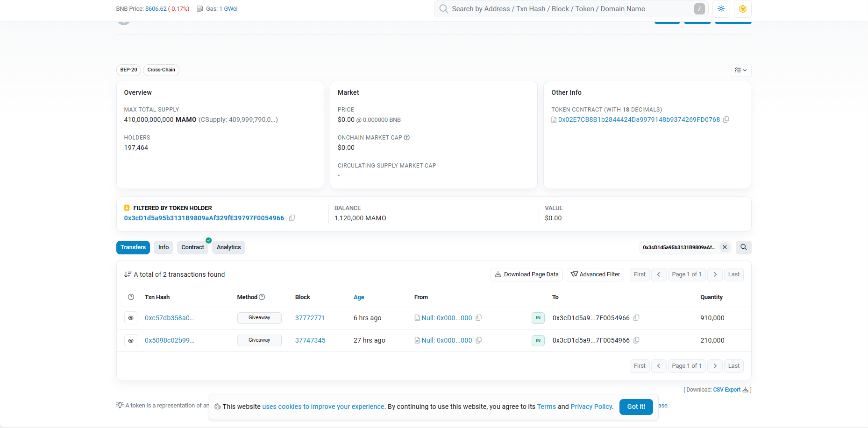This screenshot has width=868, height=428.
Task: Toggle the Age column format
Action: pyautogui.click(x=359, y=297)
